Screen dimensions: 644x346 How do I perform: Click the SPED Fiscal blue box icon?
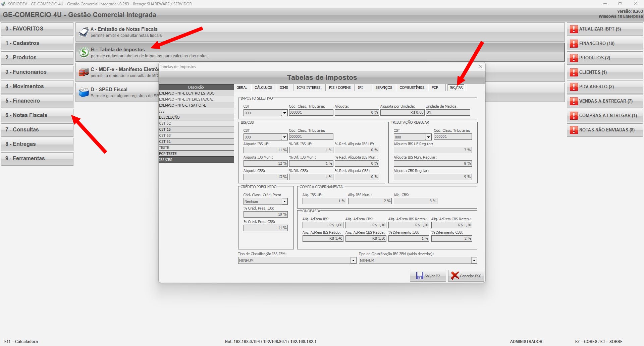pyautogui.click(x=84, y=92)
